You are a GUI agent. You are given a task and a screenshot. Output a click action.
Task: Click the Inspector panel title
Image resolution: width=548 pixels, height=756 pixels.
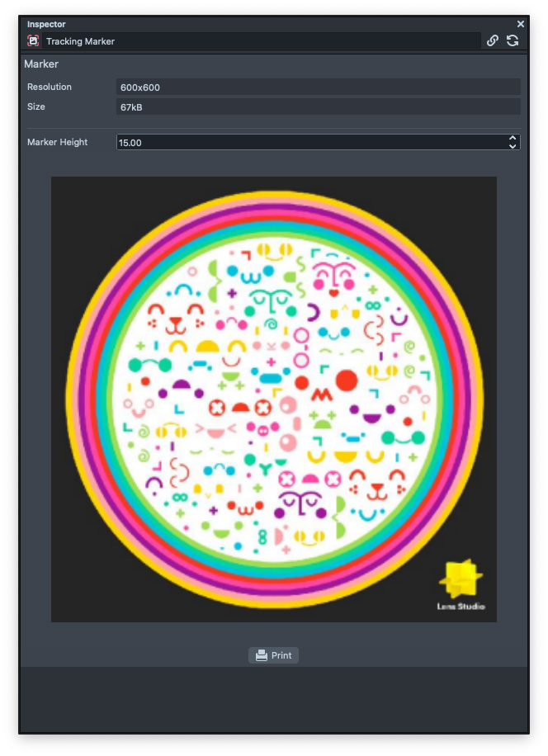coord(46,24)
